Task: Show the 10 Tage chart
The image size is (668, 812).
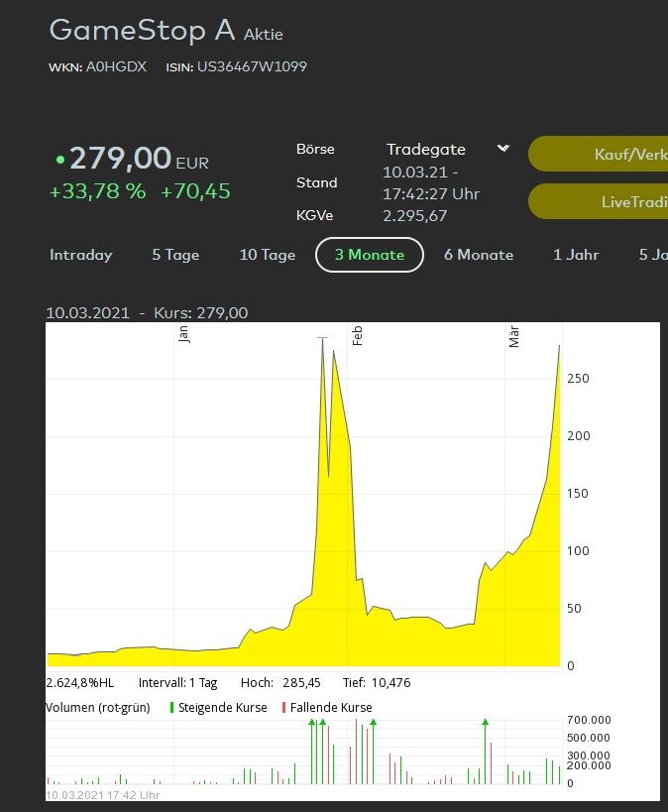Action: coord(267,255)
